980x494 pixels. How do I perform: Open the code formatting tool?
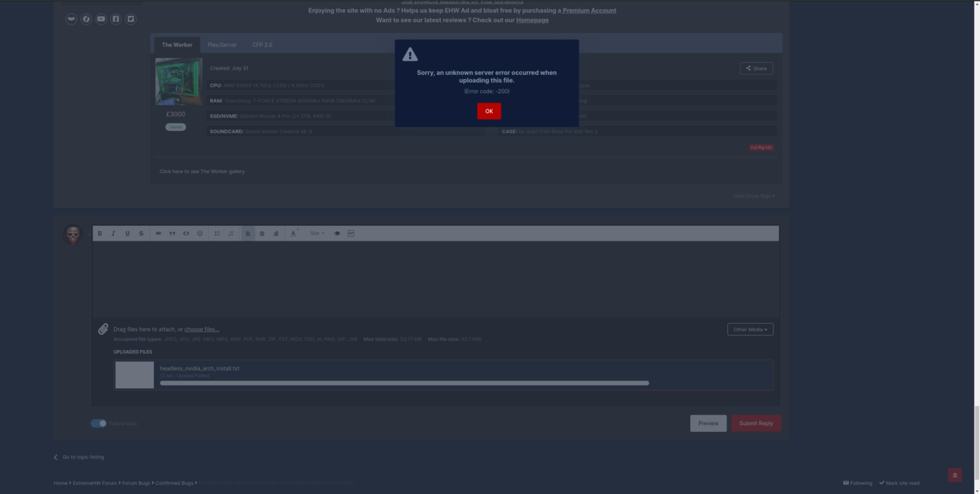point(186,234)
